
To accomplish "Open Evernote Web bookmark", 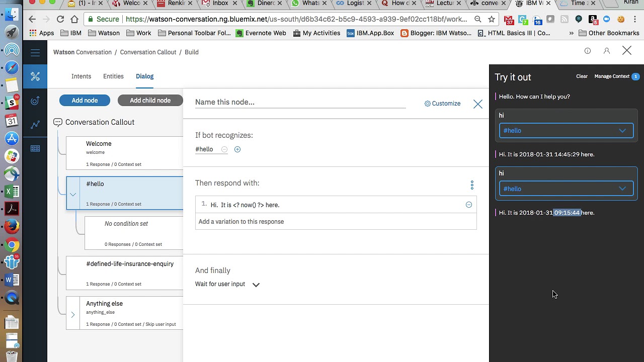I will (x=261, y=33).
